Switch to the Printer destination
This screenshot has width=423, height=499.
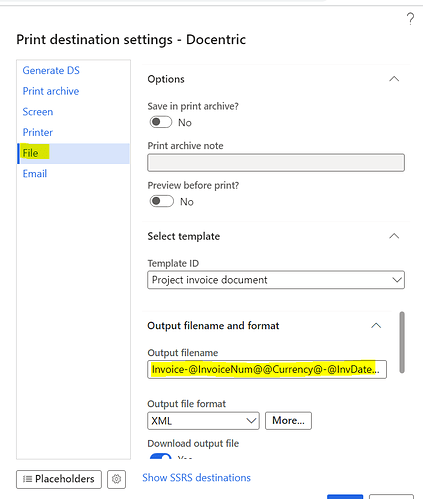pyautogui.click(x=38, y=133)
